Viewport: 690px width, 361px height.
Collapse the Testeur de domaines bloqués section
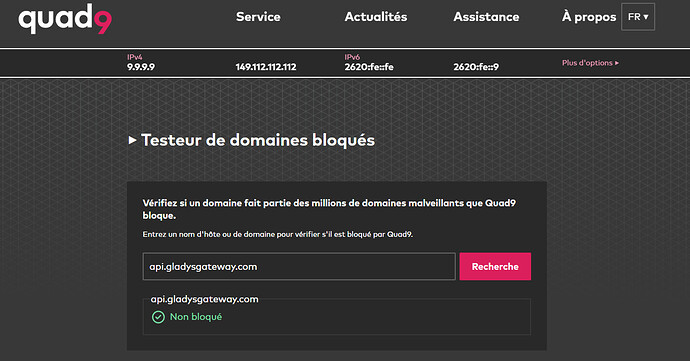click(x=132, y=140)
